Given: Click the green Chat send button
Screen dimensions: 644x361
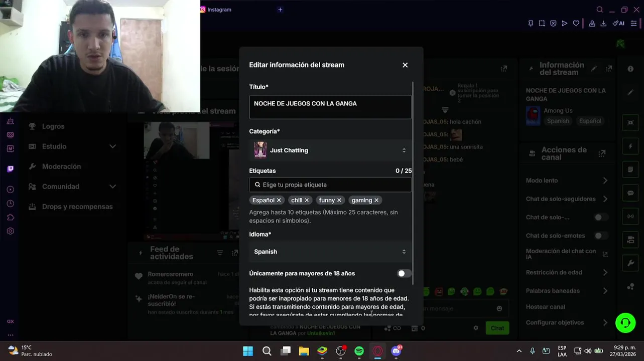Looking at the screenshot, I should click(x=497, y=328).
